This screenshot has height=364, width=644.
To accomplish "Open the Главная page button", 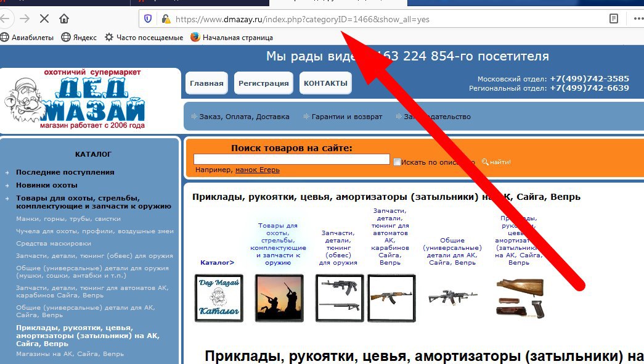I will [x=206, y=83].
